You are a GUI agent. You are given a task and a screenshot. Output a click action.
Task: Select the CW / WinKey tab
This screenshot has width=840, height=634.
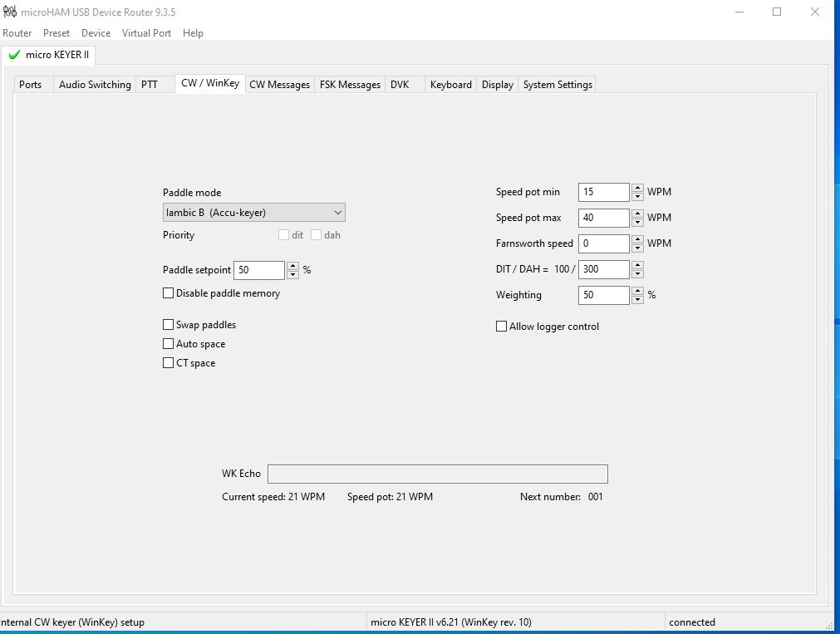click(x=210, y=83)
